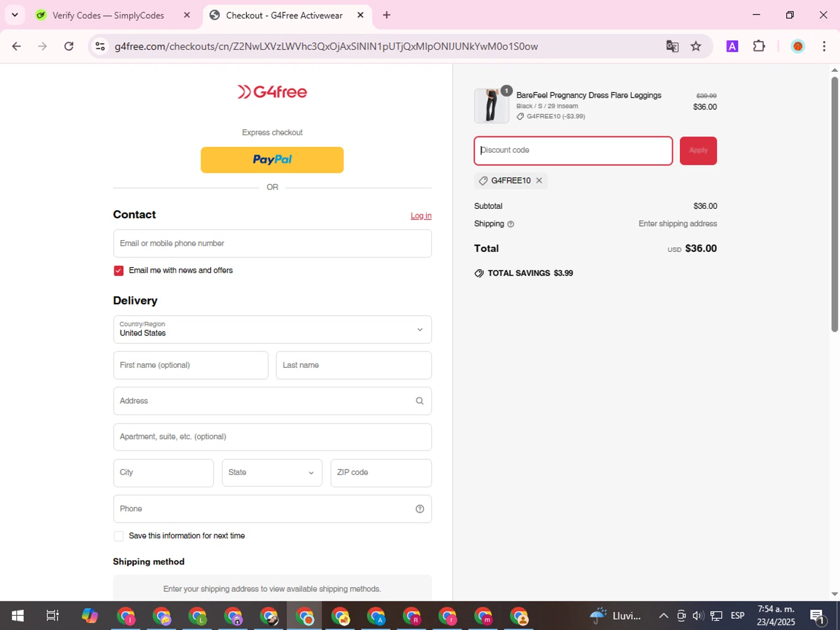This screenshot has width=840, height=630.
Task: Pay with the PayPal express button
Action: tap(272, 160)
